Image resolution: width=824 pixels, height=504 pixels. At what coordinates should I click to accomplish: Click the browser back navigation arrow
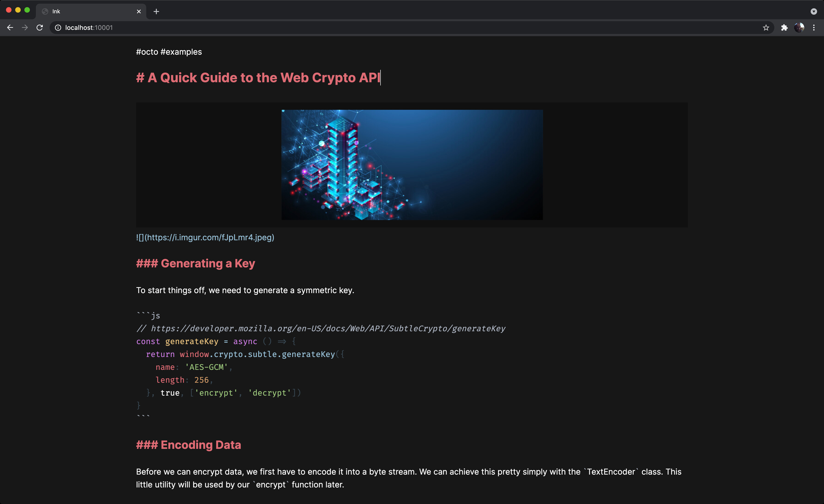point(10,27)
